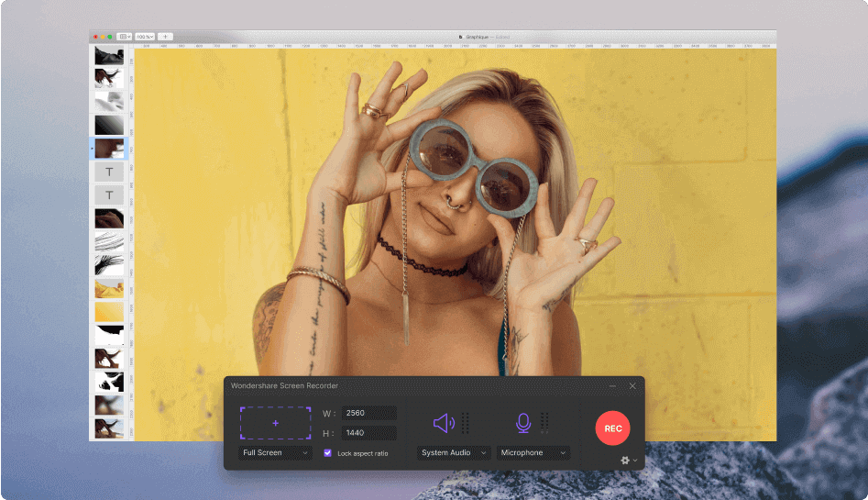Click the system audio speaker icon
Image resolution: width=868 pixels, height=500 pixels.
coord(444,423)
